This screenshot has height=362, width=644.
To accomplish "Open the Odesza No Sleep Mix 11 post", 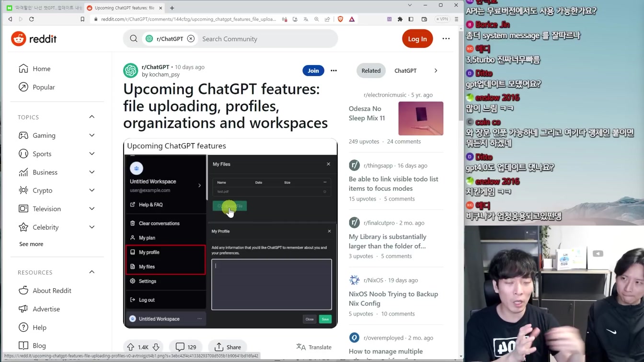I will [367, 113].
